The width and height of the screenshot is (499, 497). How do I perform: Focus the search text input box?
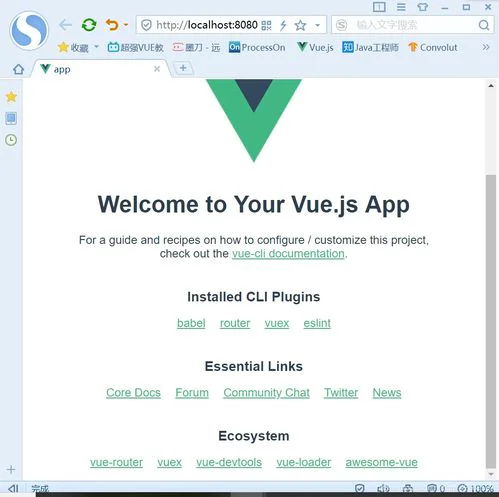click(x=413, y=25)
